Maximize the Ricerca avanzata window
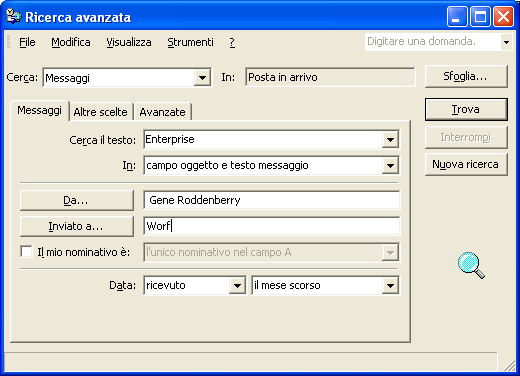The height and width of the screenshot is (376, 520). point(480,16)
